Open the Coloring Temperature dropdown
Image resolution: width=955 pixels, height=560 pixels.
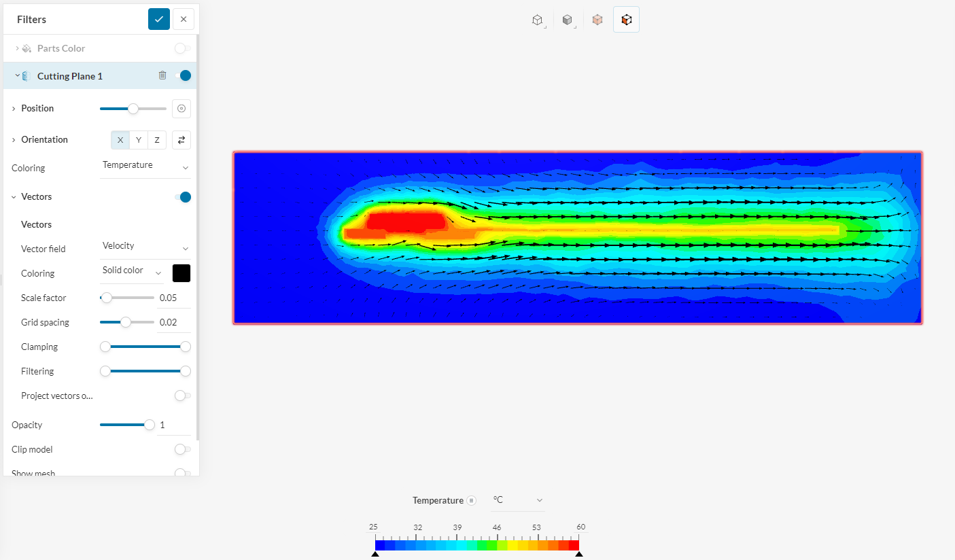(x=145, y=166)
